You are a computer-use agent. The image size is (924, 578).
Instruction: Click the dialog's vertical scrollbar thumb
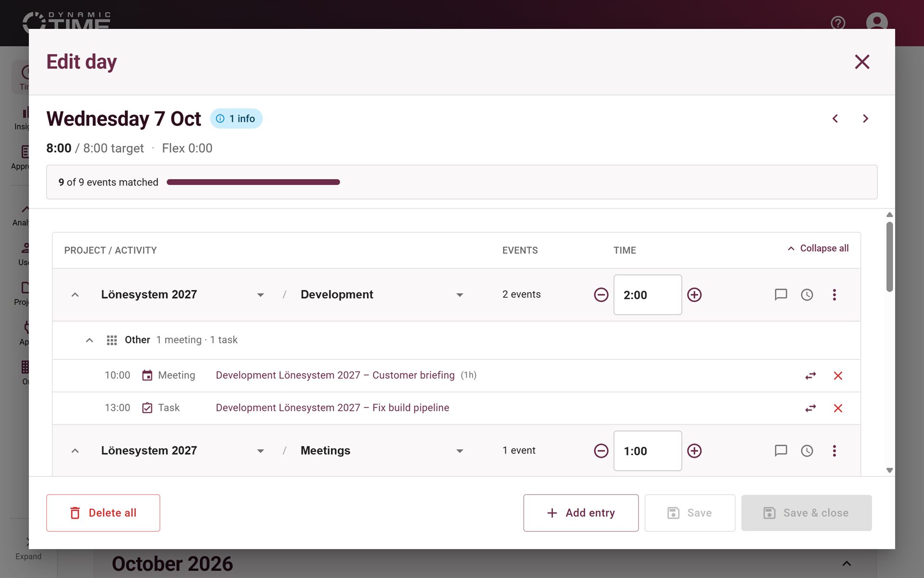click(889, 256)
